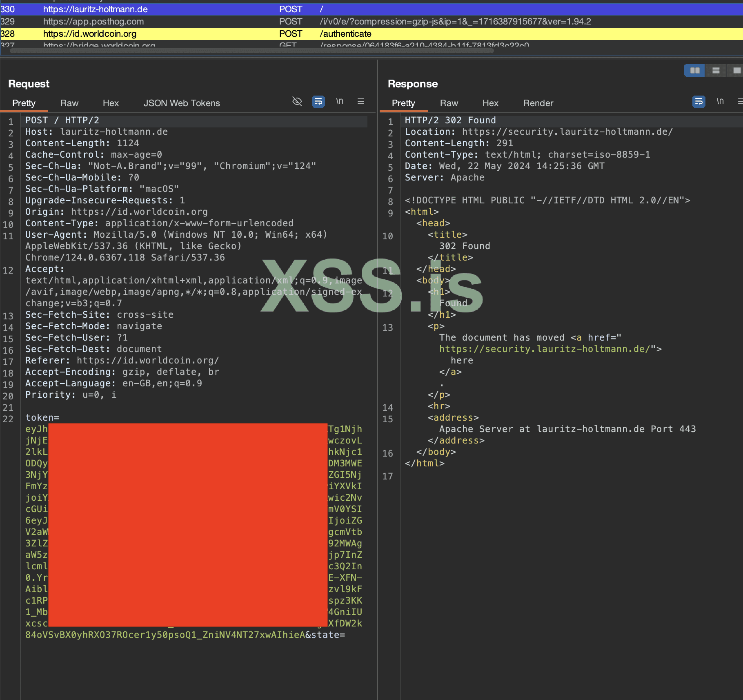This screenshot has width=743, height=700.
Task: Click the 'here' hyperlink in the response body
Action: point(462,360)
